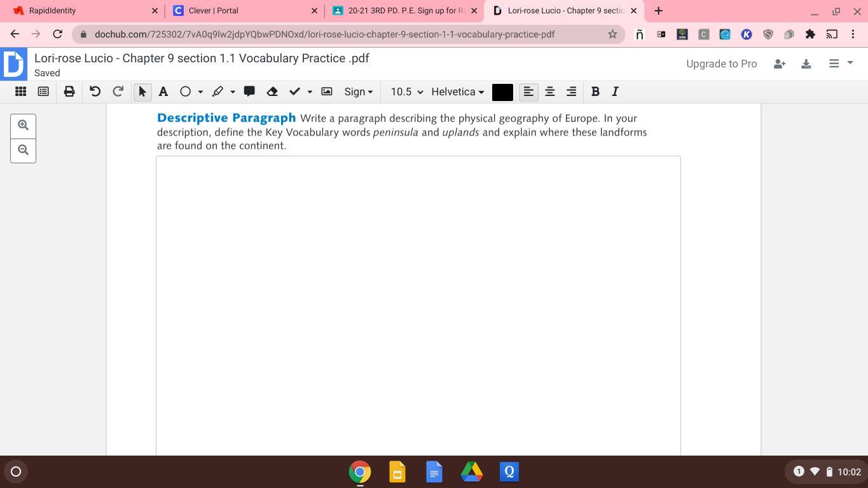The image size is (868, 488).
Task: Select the Eraser tool
Action: [x=272, y=91]
